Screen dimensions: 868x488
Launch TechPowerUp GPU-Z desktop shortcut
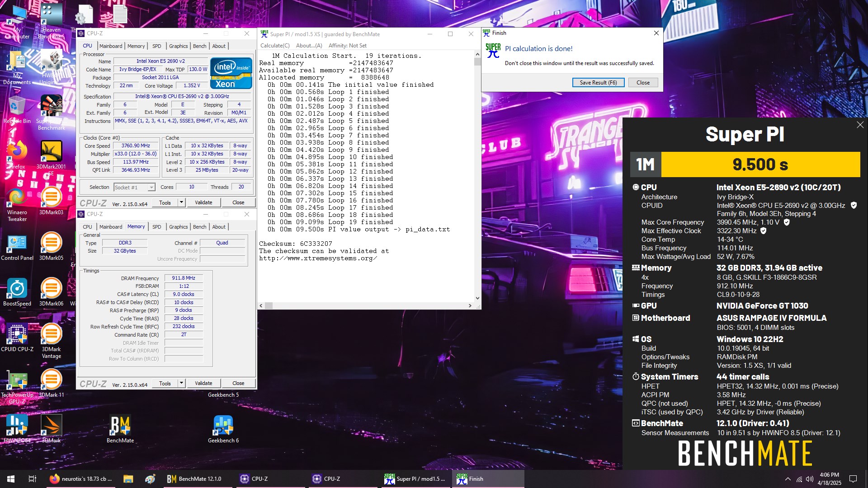pos(17,387)
